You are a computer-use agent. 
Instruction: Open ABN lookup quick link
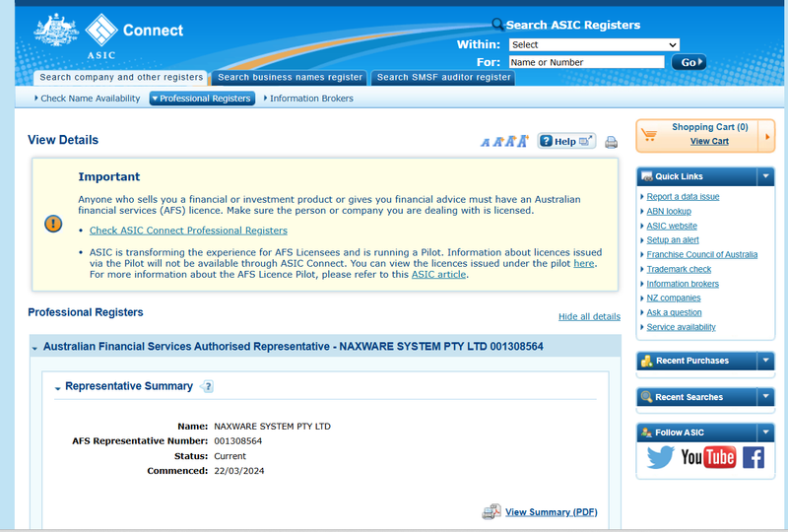[x=669, y=211]
